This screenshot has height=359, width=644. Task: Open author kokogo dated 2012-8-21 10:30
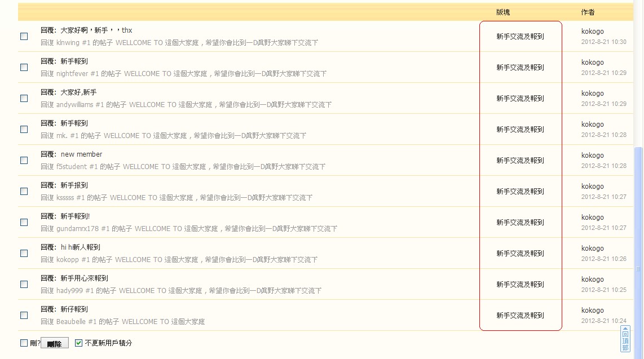592,31
